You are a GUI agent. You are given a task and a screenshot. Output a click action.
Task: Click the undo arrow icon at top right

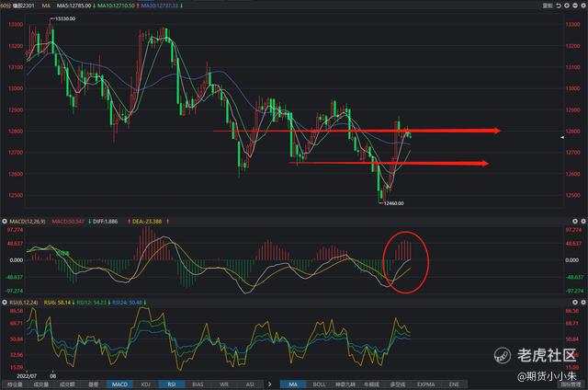point(559,6)
